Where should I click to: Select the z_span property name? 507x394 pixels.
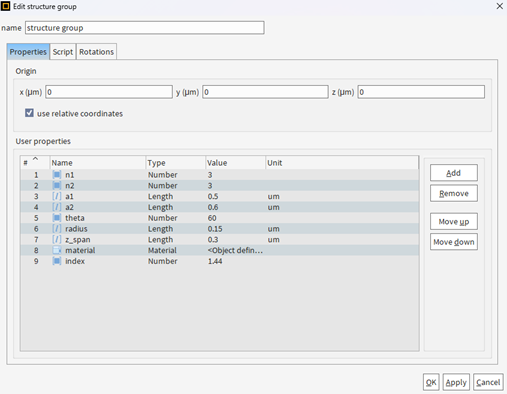[78, 240]
